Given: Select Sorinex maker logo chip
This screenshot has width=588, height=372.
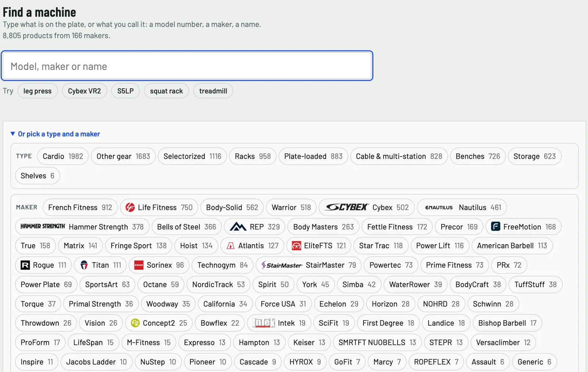Looking at the screenshot, I should click(x=159, y=265).
